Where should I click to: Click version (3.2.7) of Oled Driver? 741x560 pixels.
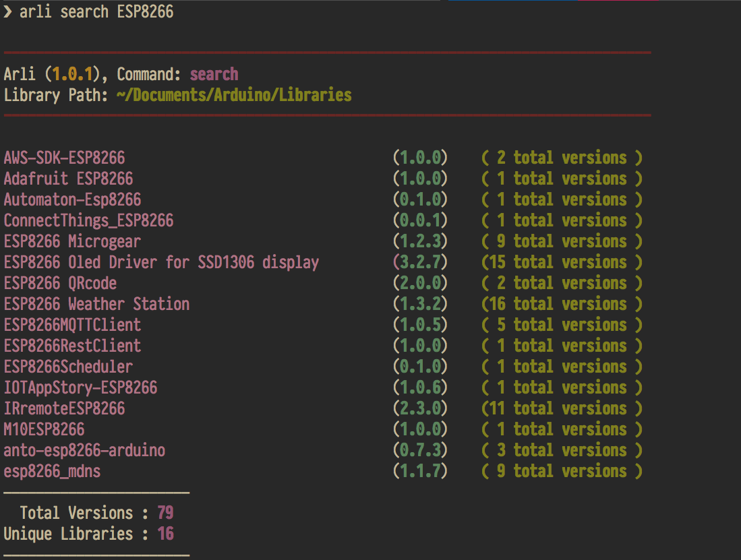point(420,262)
